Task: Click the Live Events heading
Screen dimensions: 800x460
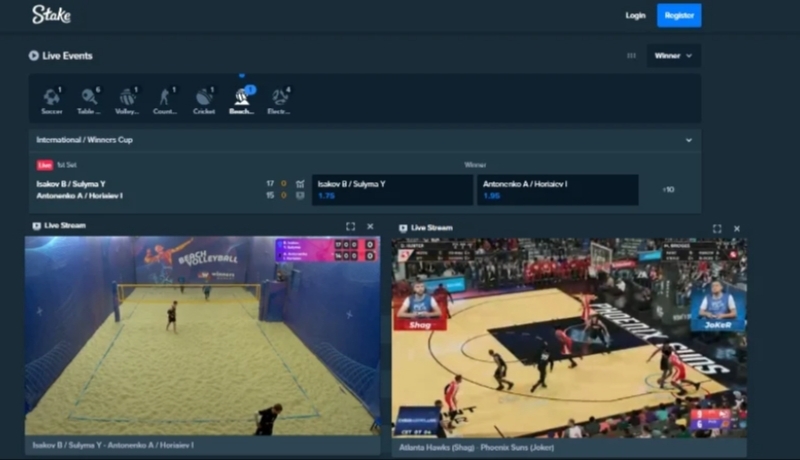Action: pyautogui.click(x=67, y=56)
